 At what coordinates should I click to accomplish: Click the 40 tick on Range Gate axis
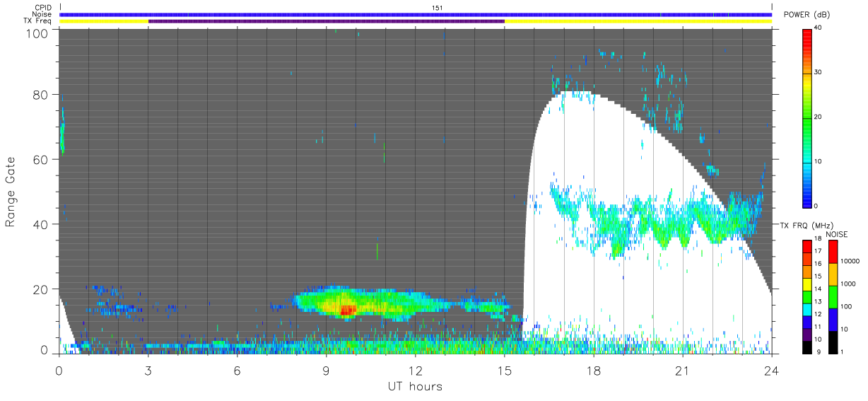(41, 224)
